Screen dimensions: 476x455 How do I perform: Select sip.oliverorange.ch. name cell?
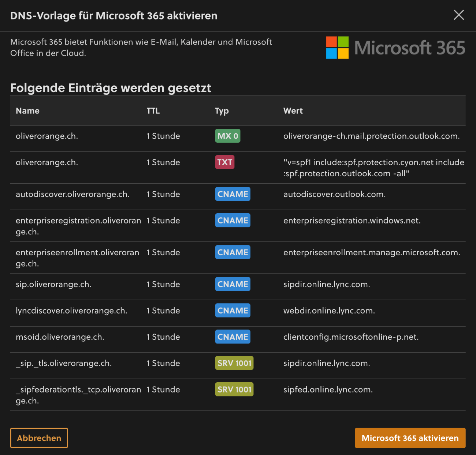tap(53, 284)
